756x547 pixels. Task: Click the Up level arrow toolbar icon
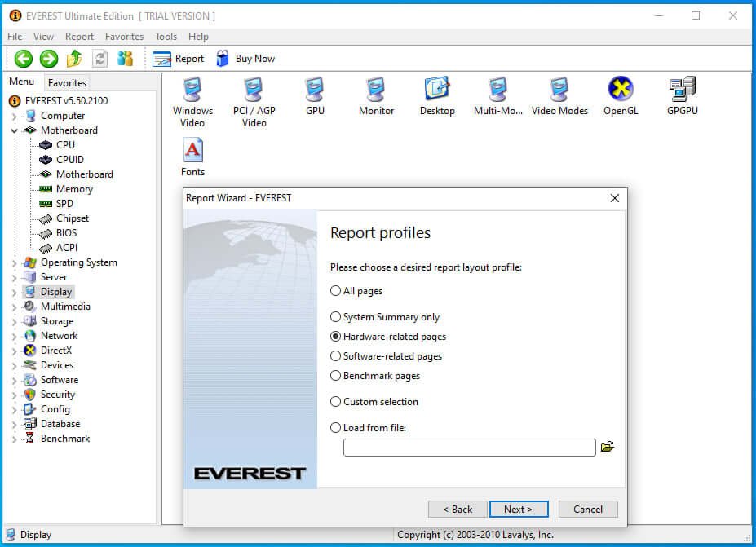(x=74, y=59)
